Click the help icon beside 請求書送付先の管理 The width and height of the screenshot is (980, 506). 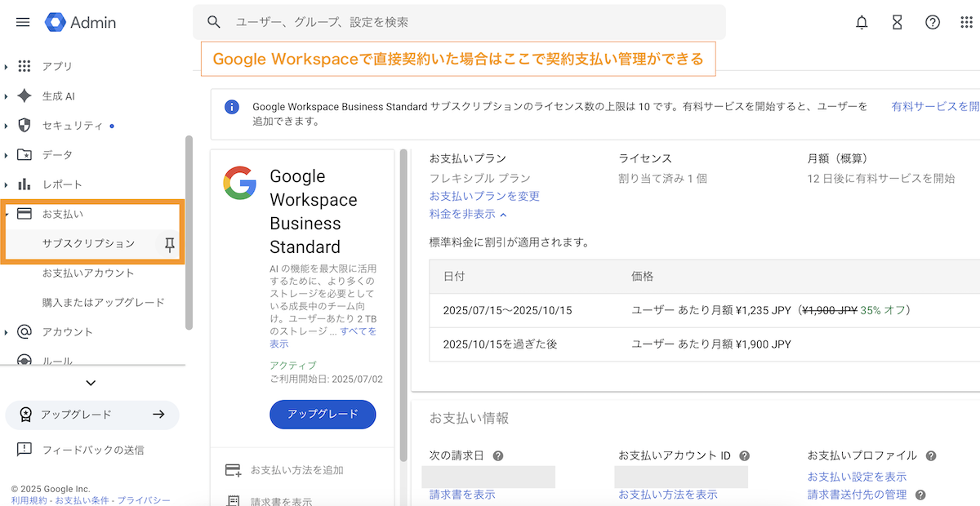pos(920,495)
